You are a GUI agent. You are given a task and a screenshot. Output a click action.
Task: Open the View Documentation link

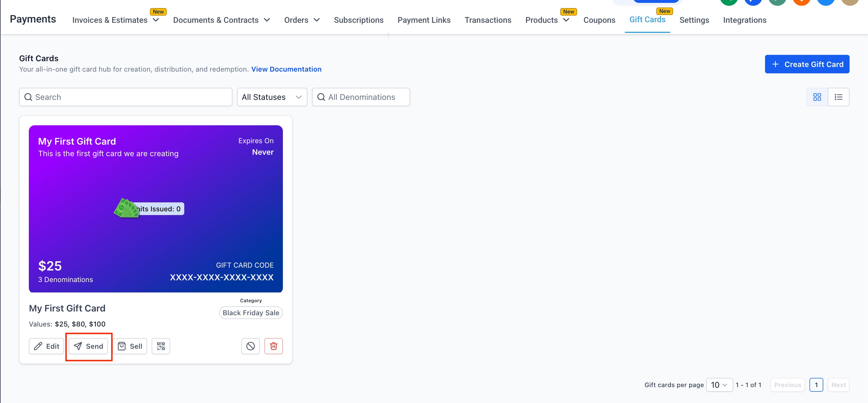(286, 69)
